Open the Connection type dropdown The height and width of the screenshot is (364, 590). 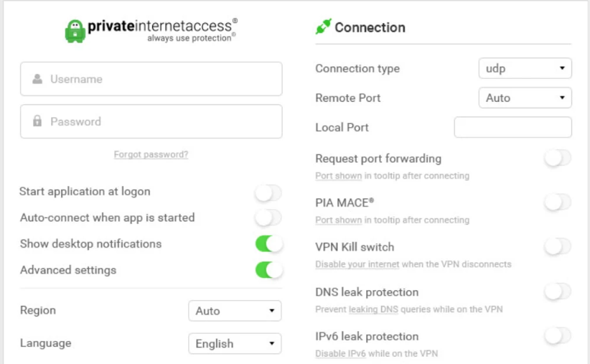[x=525, y=68]
